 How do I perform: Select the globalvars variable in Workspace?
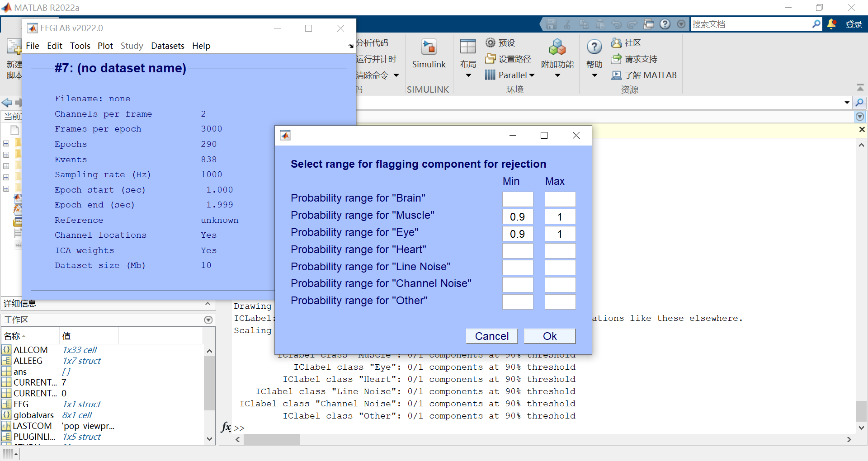point(33,415)
